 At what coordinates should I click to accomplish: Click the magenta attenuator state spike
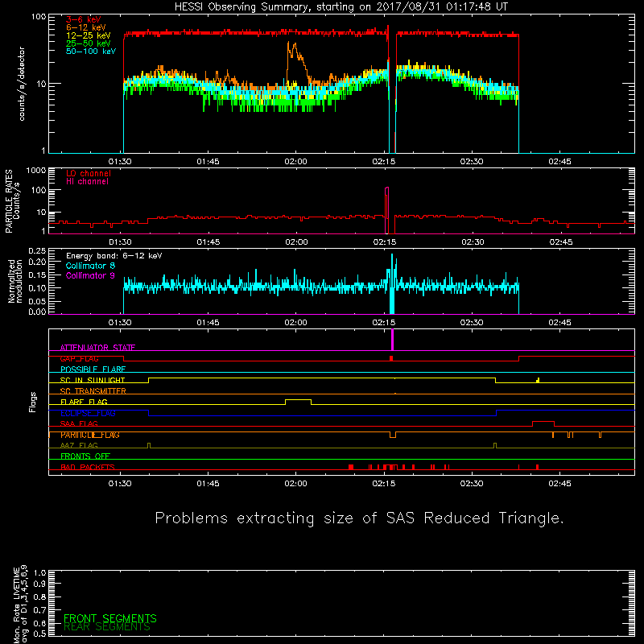392,340
